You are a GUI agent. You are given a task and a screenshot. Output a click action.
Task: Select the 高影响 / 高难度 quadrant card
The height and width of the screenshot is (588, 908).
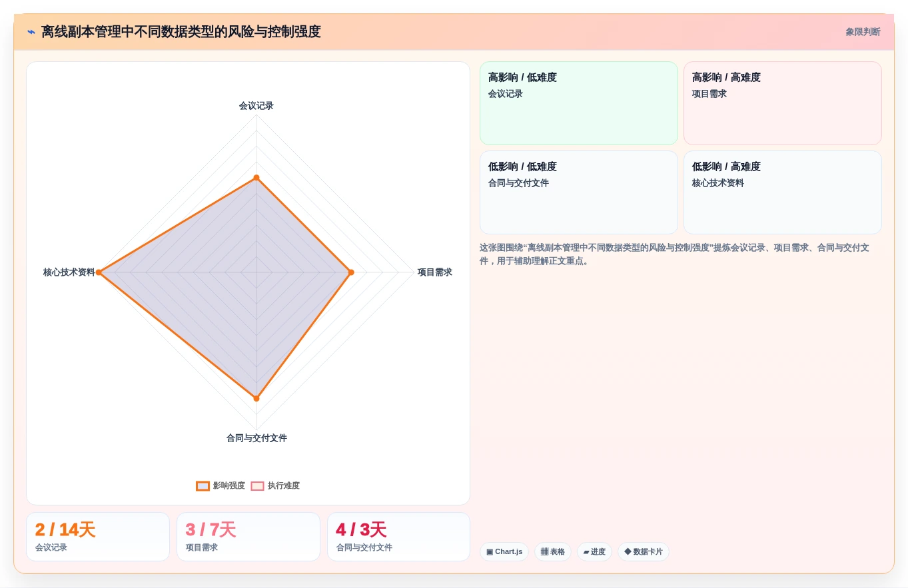click(x=783, y=103)
